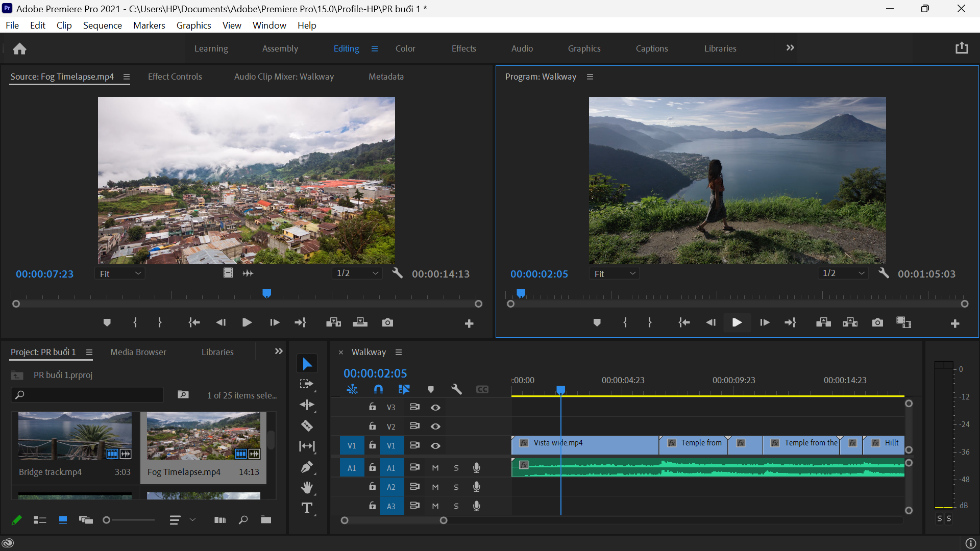
Task: Switch to the Effect Controls tab
Action: 175,77
